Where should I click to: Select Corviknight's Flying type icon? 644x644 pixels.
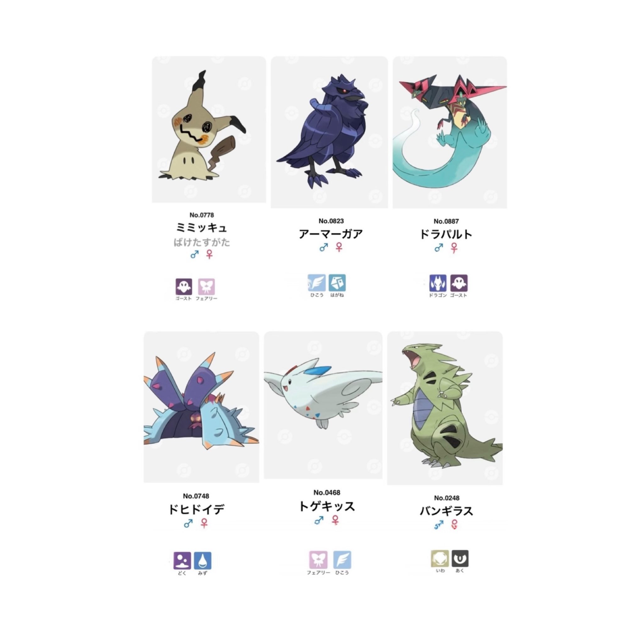tap(316, 283)
